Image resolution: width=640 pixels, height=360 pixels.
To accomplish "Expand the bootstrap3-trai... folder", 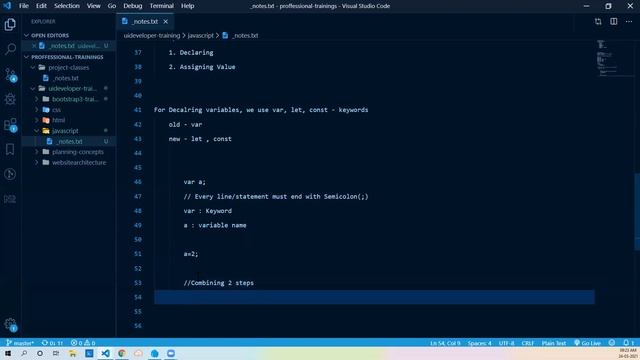I will [37, 99].
